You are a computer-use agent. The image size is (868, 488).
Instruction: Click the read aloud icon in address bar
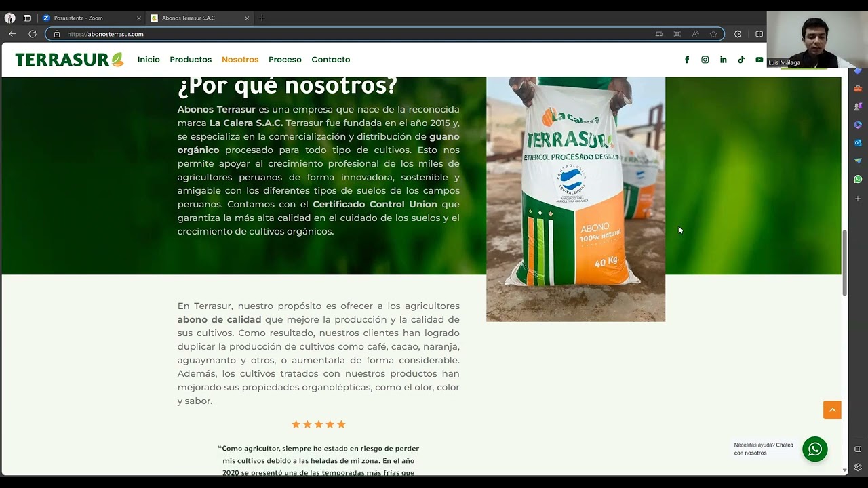pyautogui.click(x=695, y=34)
